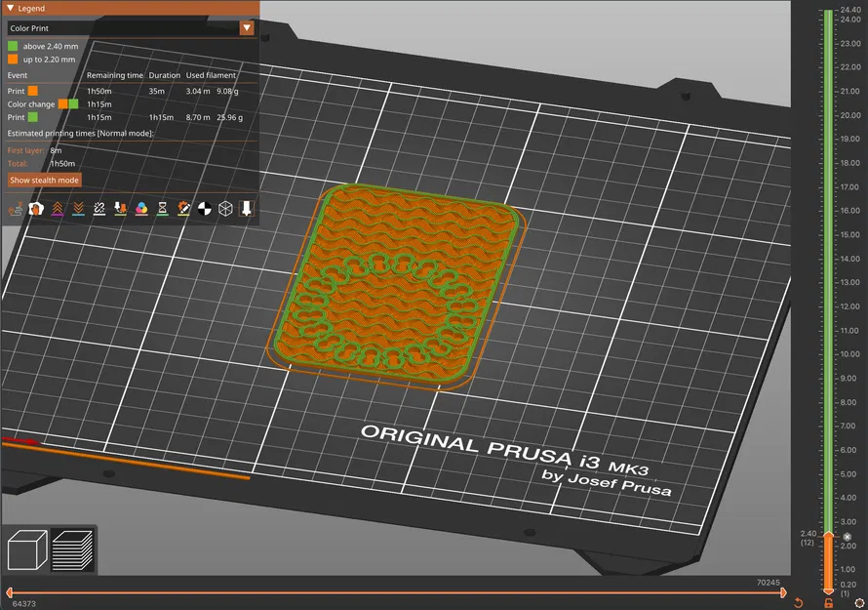
Task: Click the 'Remaining time' column header
Action: pos(114,75)
